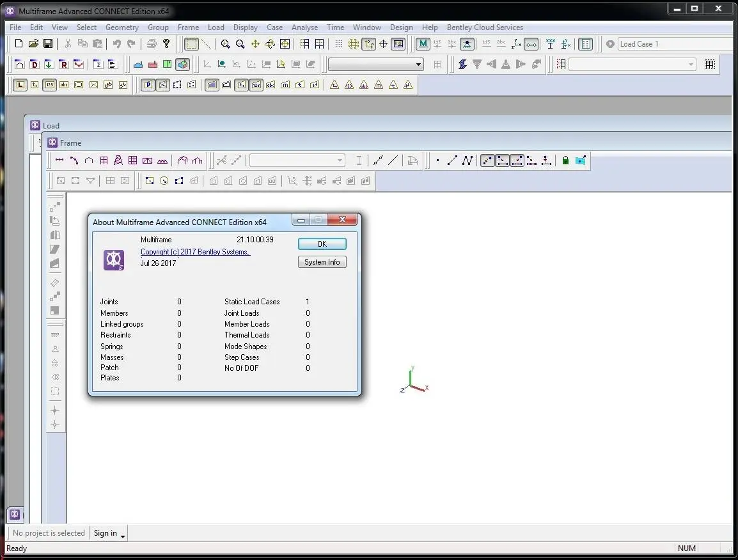Screen dimensions: 738x560
Task: Open the Reactions 'R' results window icon
Action: (63, 64)
